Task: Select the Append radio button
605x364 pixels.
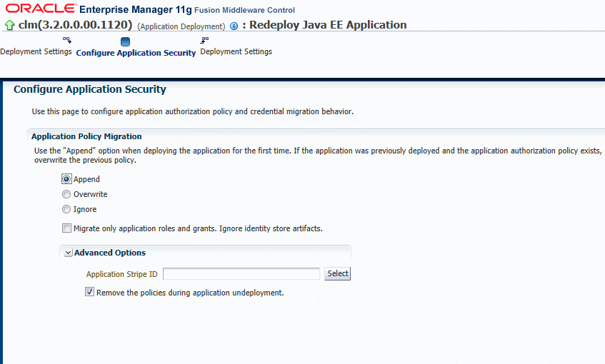Action: (66, 179)
